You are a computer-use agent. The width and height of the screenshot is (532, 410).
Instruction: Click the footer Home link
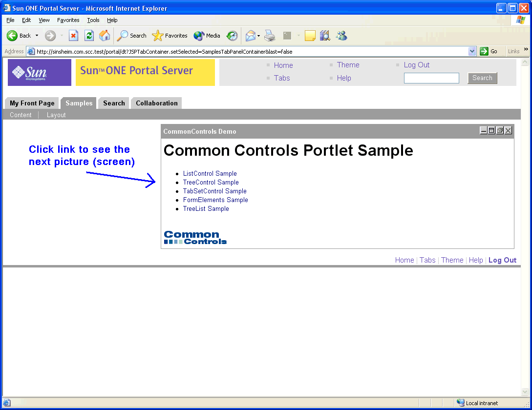[x=405, y=260]
